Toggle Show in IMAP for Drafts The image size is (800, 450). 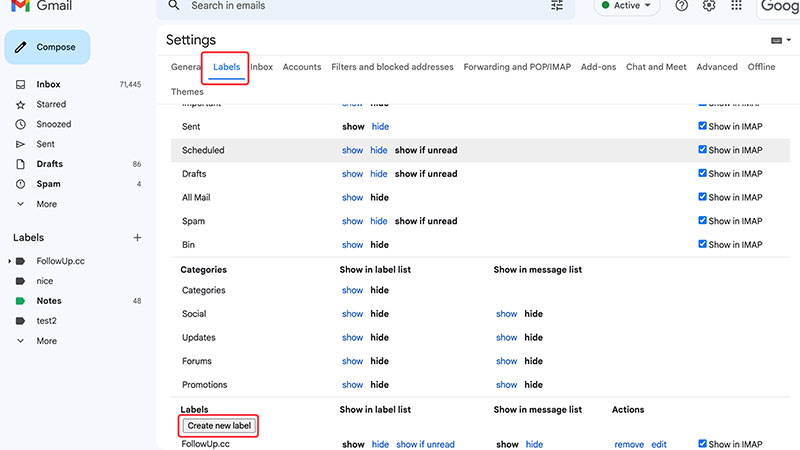(x=703, y=173)
